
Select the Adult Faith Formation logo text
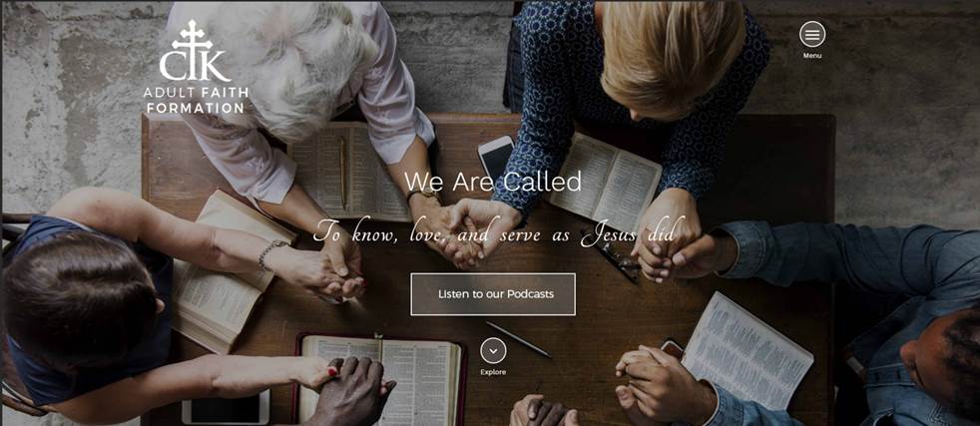[x=196, y=101]
